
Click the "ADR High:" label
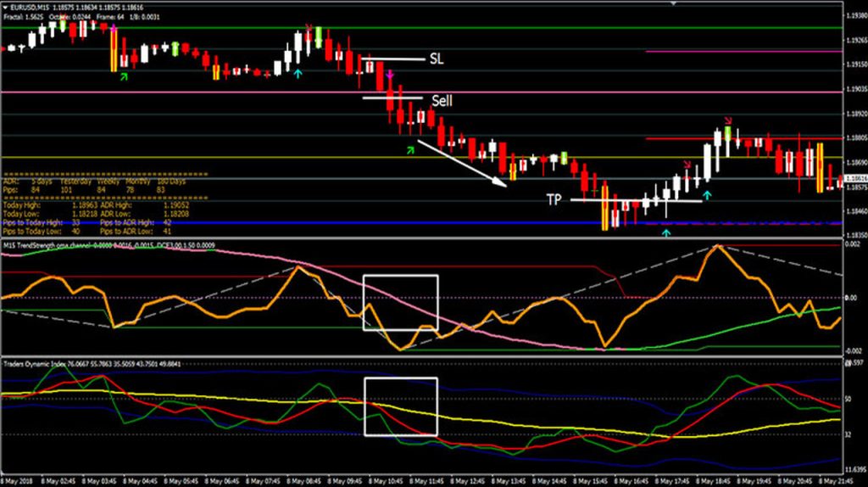(x=116, y=205)
